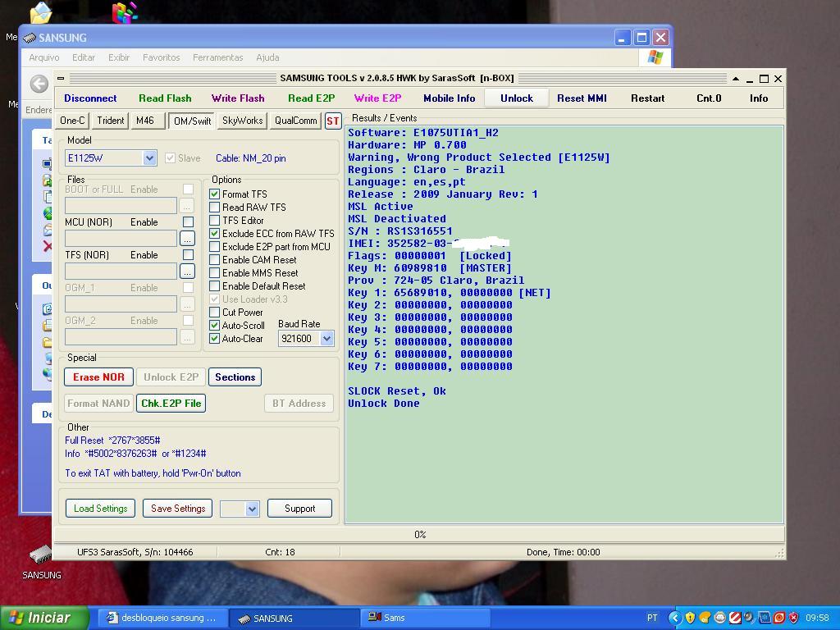Click Erase NOR under Special
Viewport: 840px width, 630px height.
point(98,377)
